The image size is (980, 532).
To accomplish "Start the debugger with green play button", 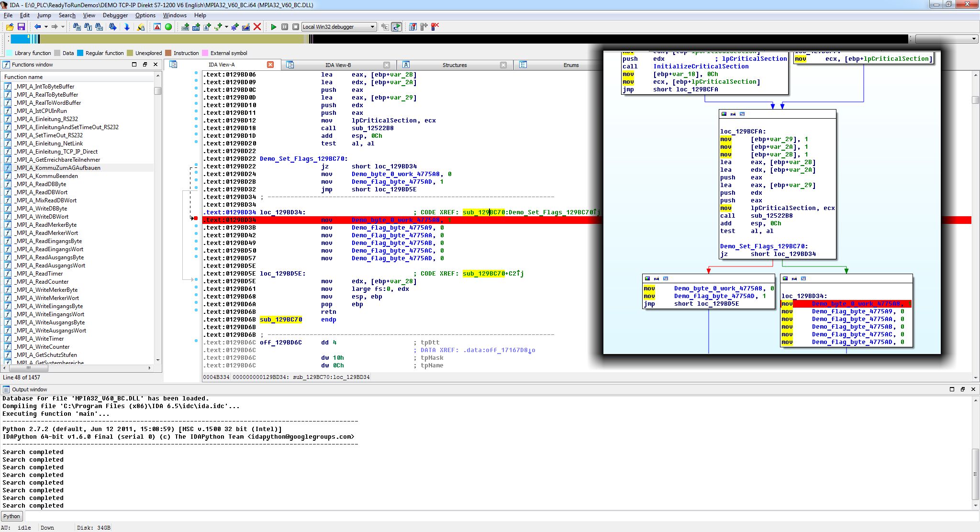I will 273,27.
